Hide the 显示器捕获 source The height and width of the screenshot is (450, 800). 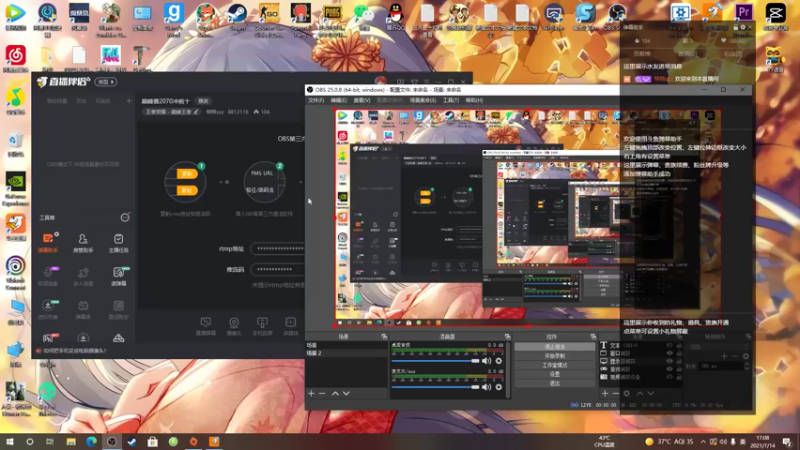click(x=669, y=361)
